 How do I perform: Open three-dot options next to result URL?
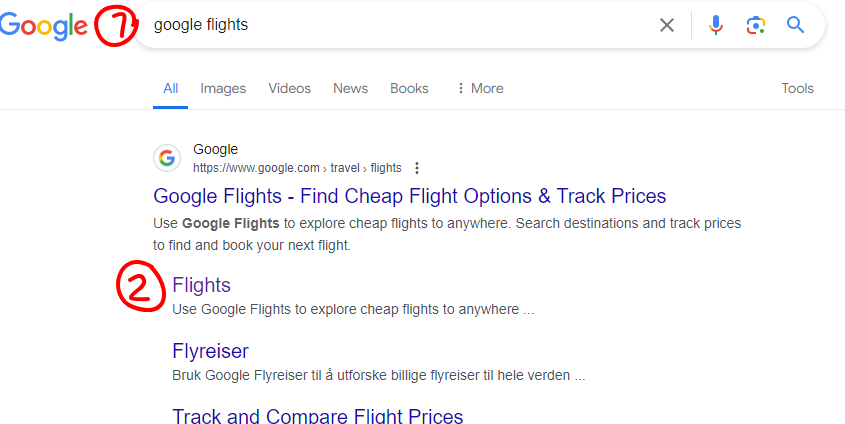[x=417, y=168]
